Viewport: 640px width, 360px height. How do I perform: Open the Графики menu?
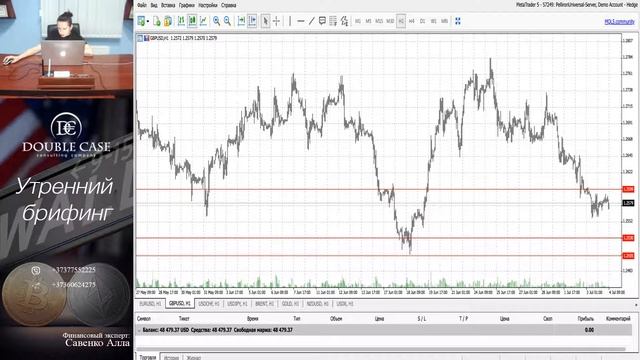(x=187, y=5)
